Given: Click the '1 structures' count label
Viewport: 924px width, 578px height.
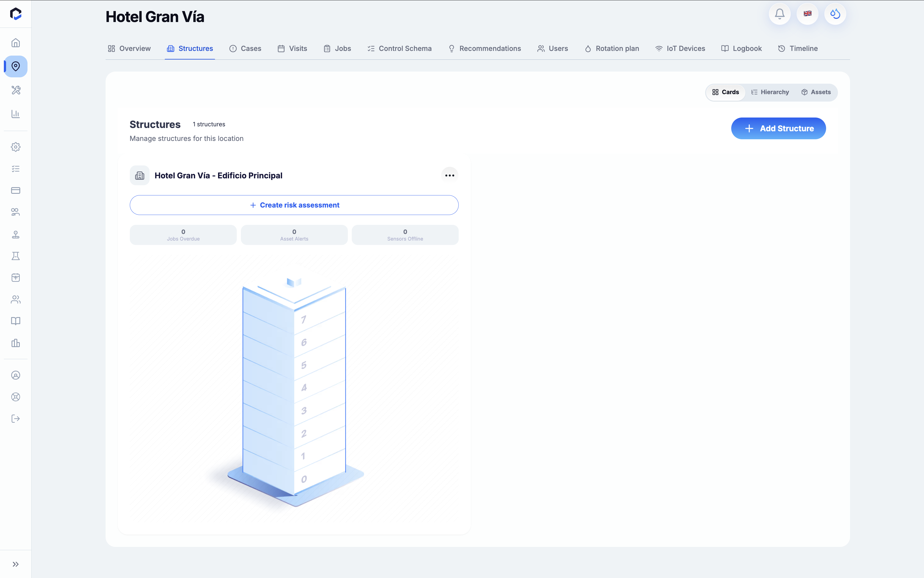Looking at the screenshot, I should (x=209, y=124).
